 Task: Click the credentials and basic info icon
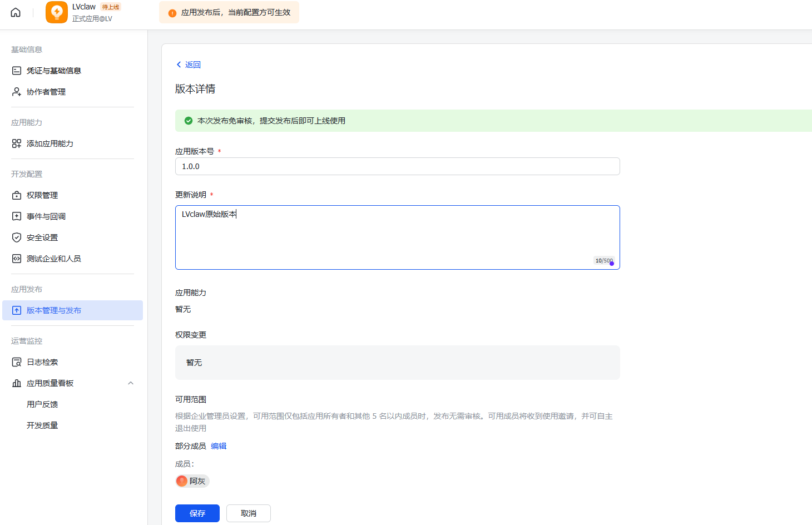(17, 71)
